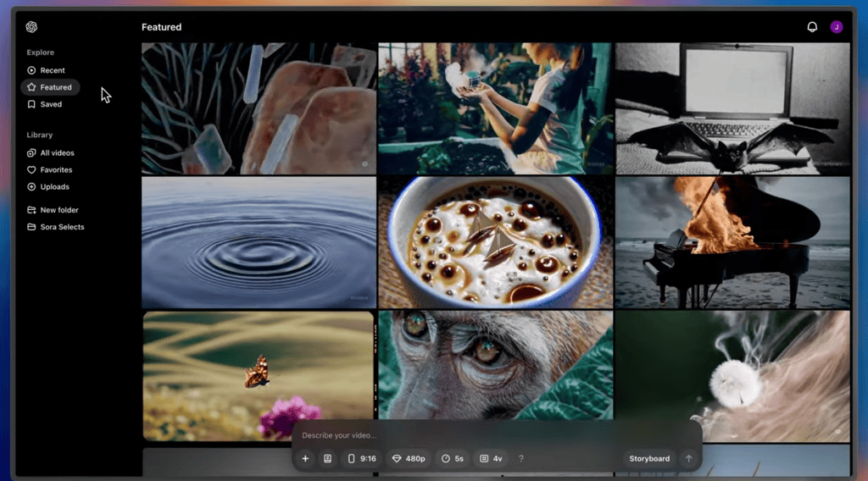The image size is (868, 481).
Task: Open the 5s duration dropdown
Action: click(453, 459)
